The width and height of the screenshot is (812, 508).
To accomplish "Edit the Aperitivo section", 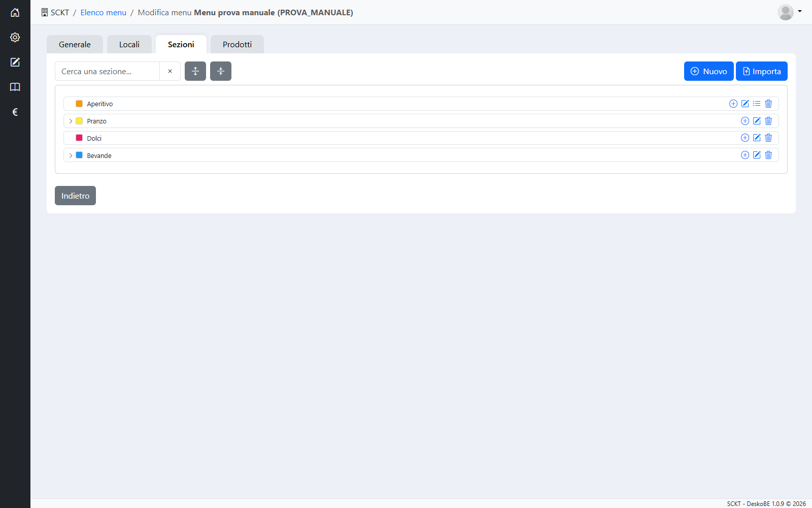I will coord(745,104).
